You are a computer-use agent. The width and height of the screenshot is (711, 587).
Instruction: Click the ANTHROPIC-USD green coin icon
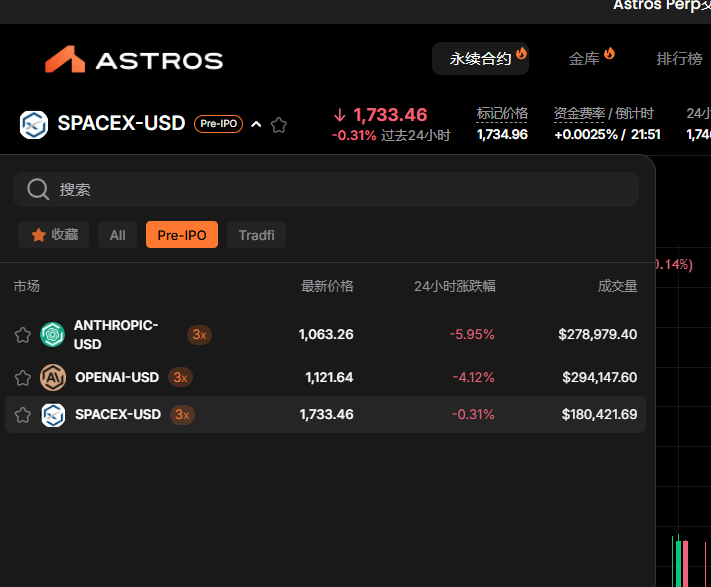click(53, 335)
